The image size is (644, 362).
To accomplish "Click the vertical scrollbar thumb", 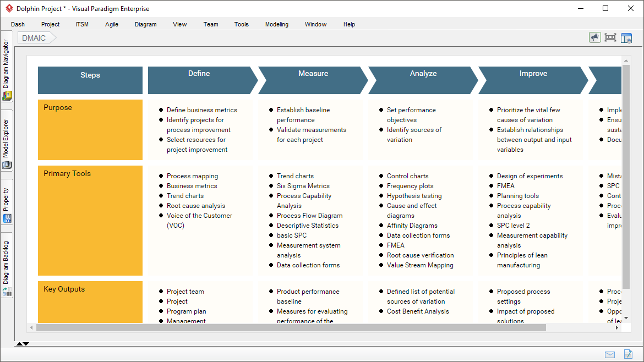I will point(626,177).
